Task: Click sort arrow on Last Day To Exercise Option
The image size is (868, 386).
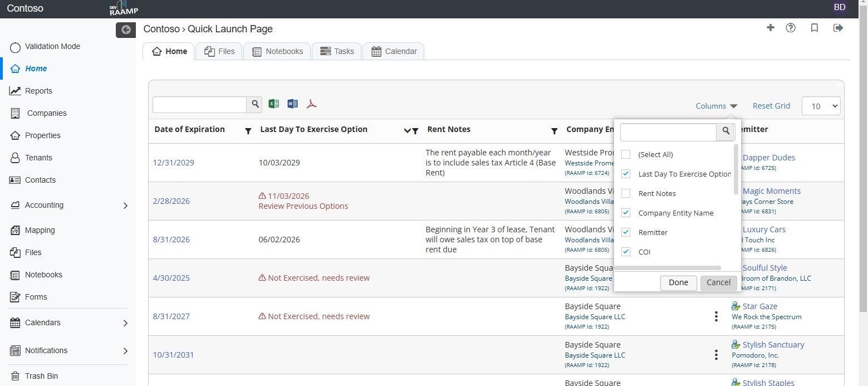Action: click(407, 130)
